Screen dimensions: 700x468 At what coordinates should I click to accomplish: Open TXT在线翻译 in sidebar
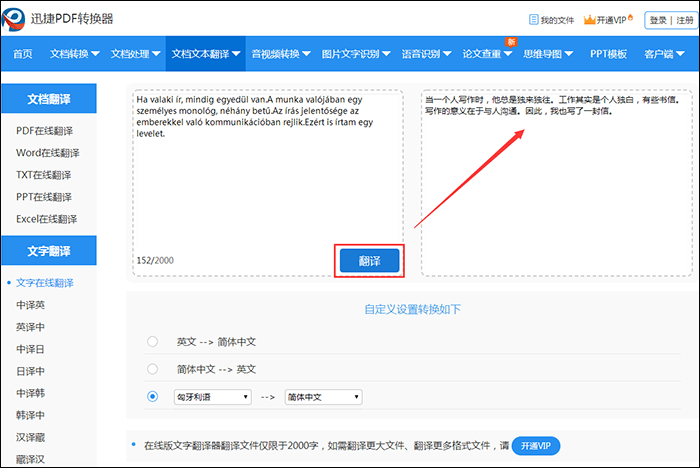click(43, 175)
